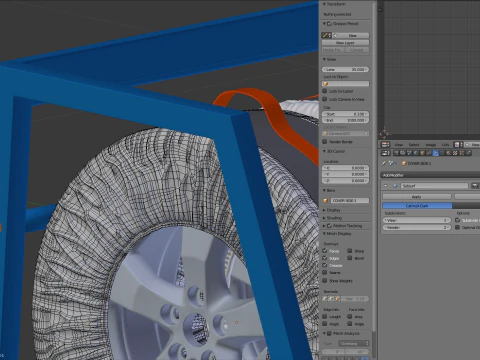
Task: Uncheck the Edges overlay checkbox
Action: pos(325,258)
